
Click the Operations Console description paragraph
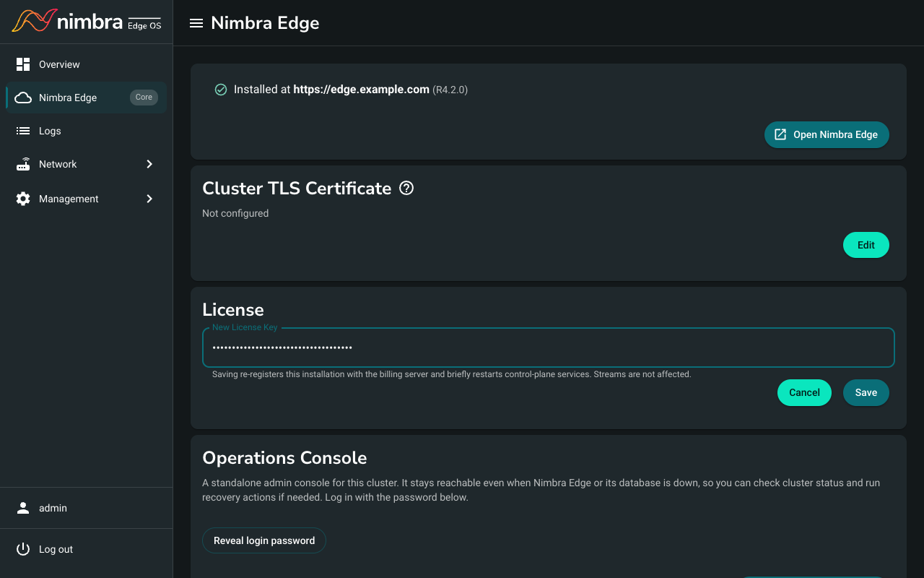541,490
